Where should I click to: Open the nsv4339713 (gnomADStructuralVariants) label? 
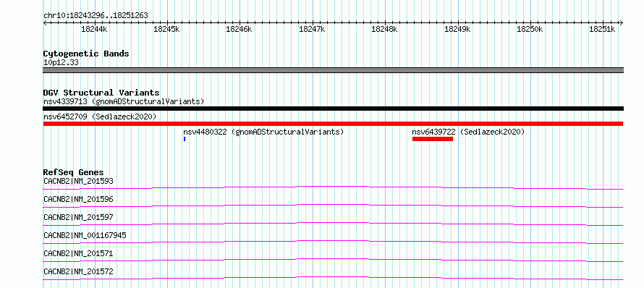click(124, 101)
